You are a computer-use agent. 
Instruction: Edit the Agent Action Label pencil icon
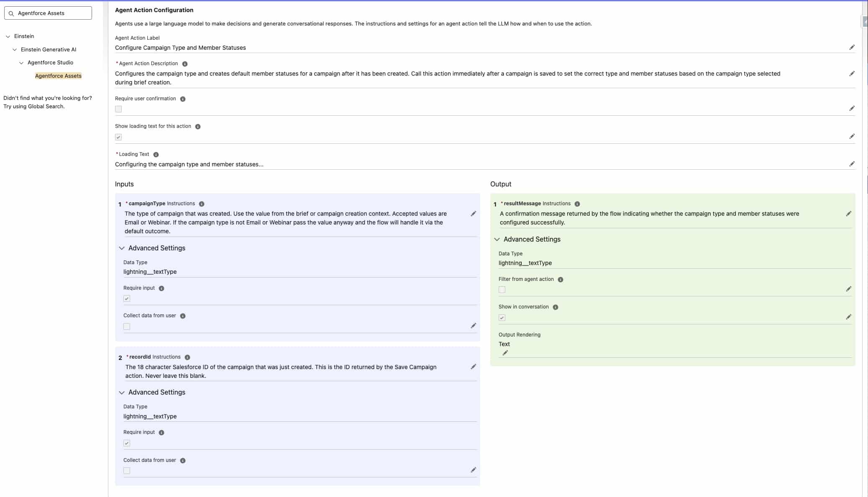852,47
